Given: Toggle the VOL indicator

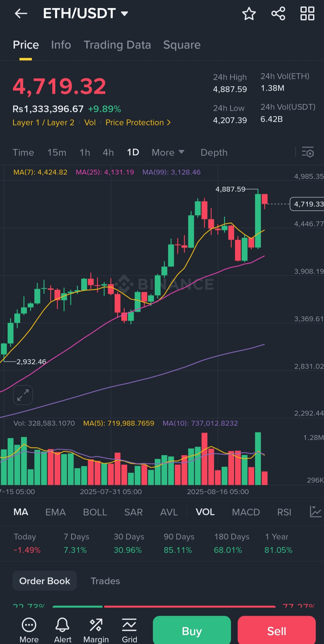Looking at the screenshot, I should [205, 512].
